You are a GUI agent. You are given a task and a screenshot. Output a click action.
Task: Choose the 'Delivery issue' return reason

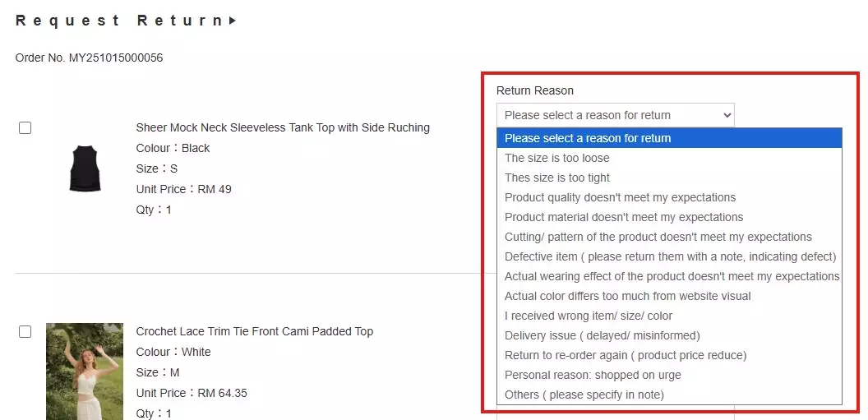click(x=602, y=335)
